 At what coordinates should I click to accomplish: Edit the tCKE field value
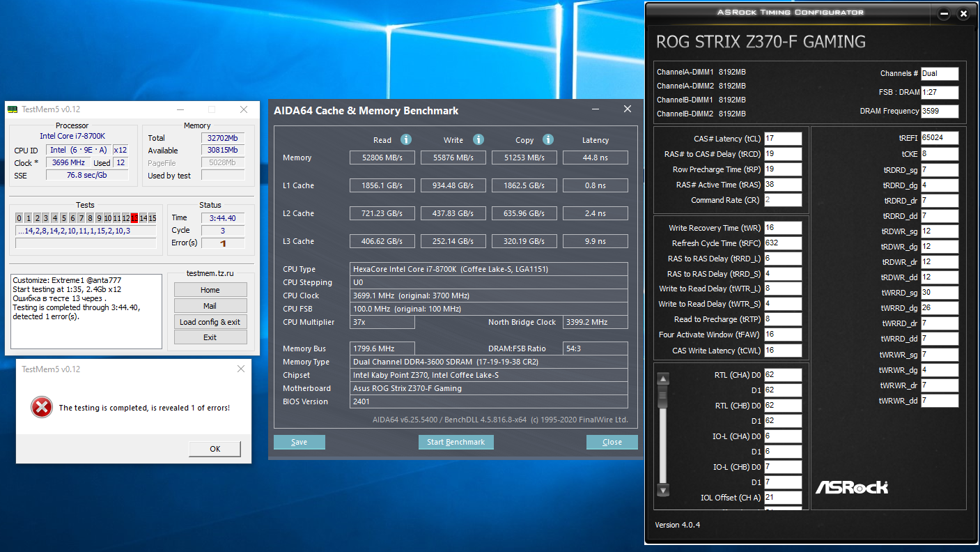(x=940, y=154)
